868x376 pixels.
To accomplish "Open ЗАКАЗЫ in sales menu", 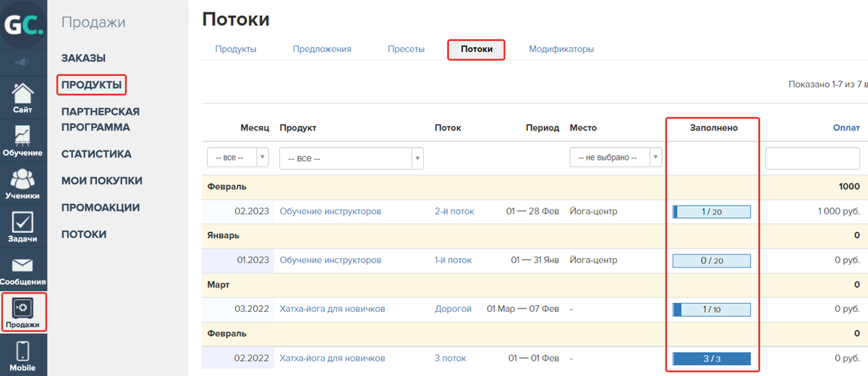I will pyautogui.click(x=84, y=58).
